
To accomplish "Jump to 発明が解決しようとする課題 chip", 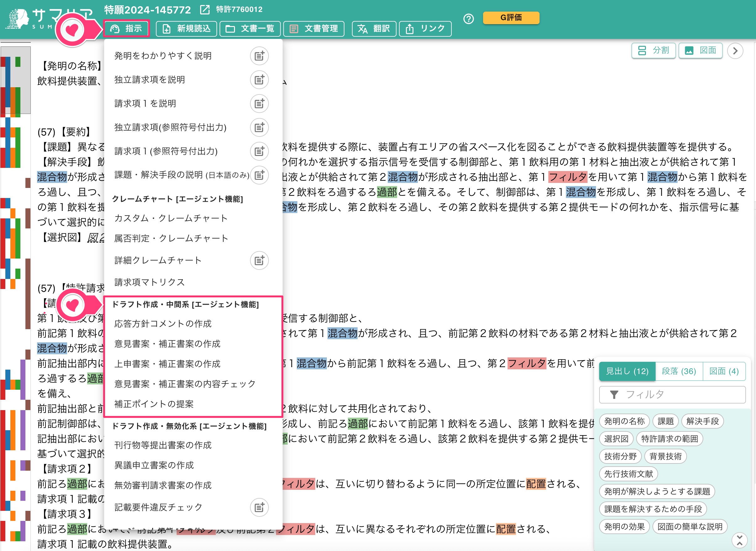I will tap(657, 492).
